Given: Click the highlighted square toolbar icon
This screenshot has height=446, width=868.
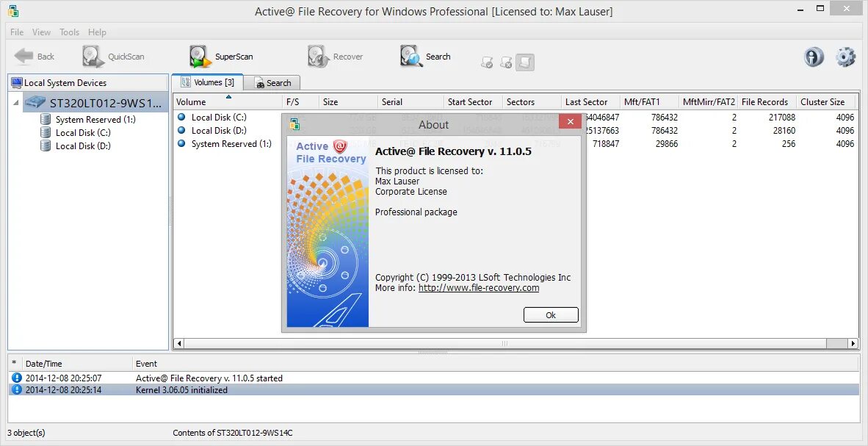Looking at the screenshot, I should [525, 62].
